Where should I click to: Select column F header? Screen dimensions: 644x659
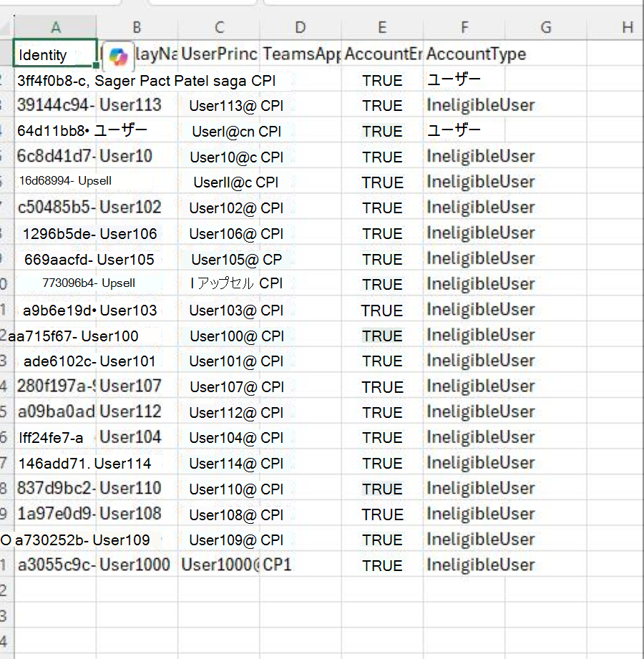coord(464,27)
